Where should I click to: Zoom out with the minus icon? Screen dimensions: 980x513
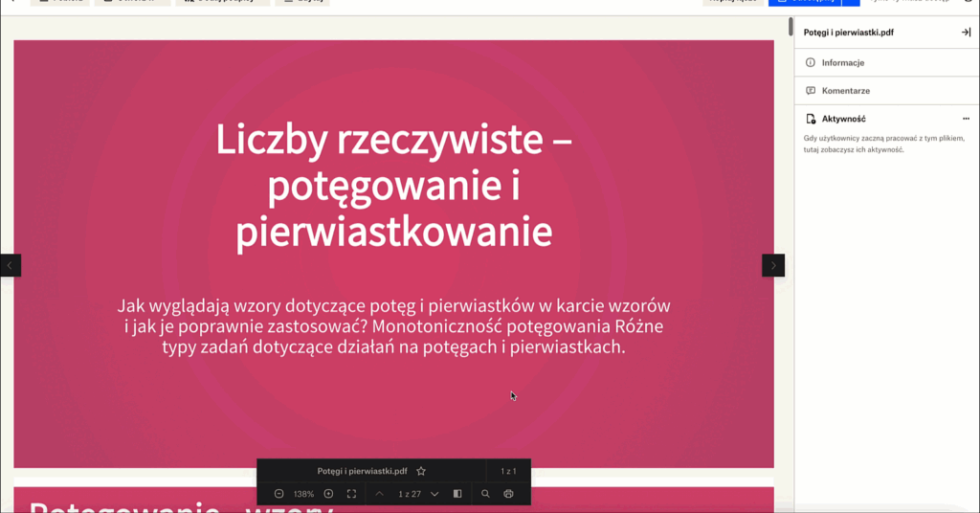(278, 494)
